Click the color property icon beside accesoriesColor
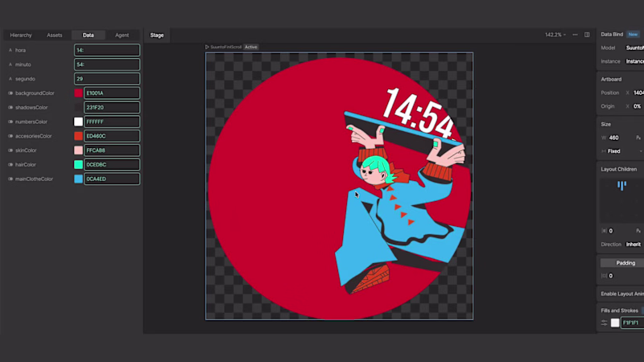This screenshot has width=644, height=362. (10, 136)
